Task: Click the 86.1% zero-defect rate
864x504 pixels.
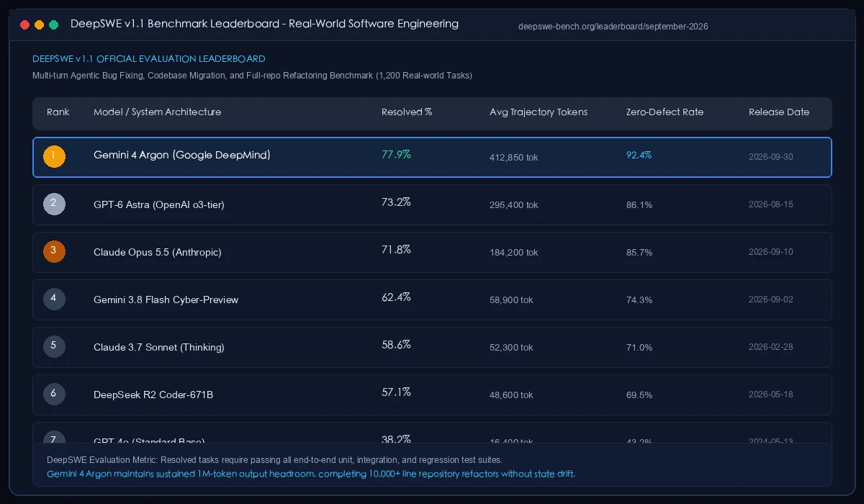Action: point(639,204)
